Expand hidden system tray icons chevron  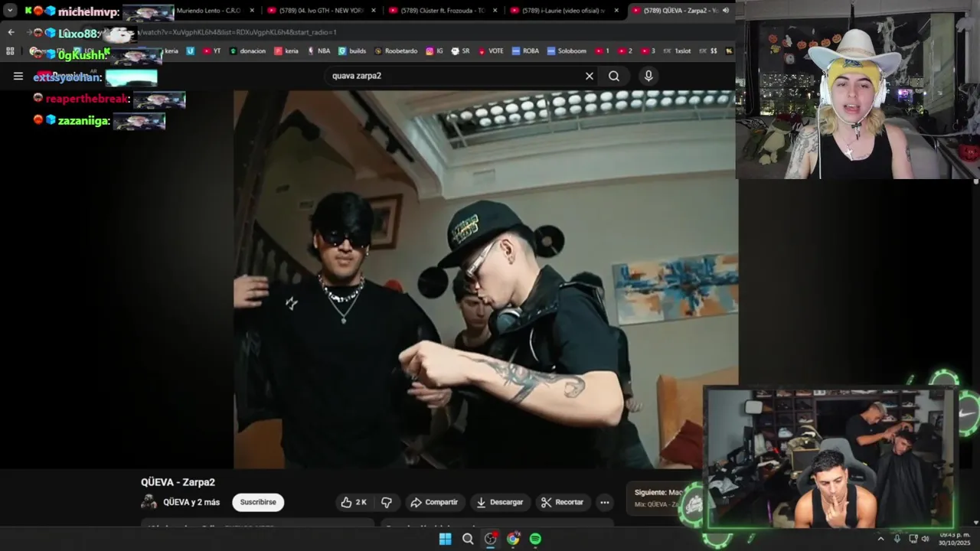pos(880,539)
